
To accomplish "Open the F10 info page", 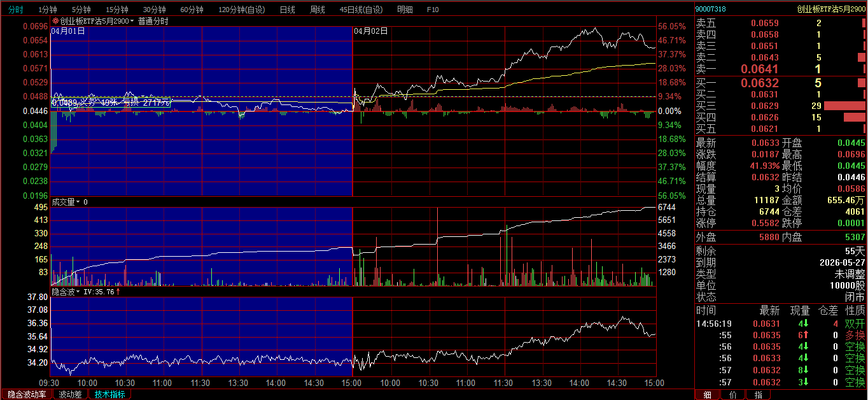I will click(x=432, y=10).
